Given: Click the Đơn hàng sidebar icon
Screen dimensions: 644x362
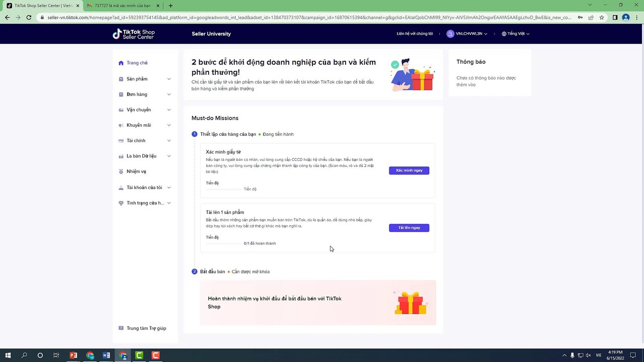Looking at the screenshot, I should [x=121, y=95].
